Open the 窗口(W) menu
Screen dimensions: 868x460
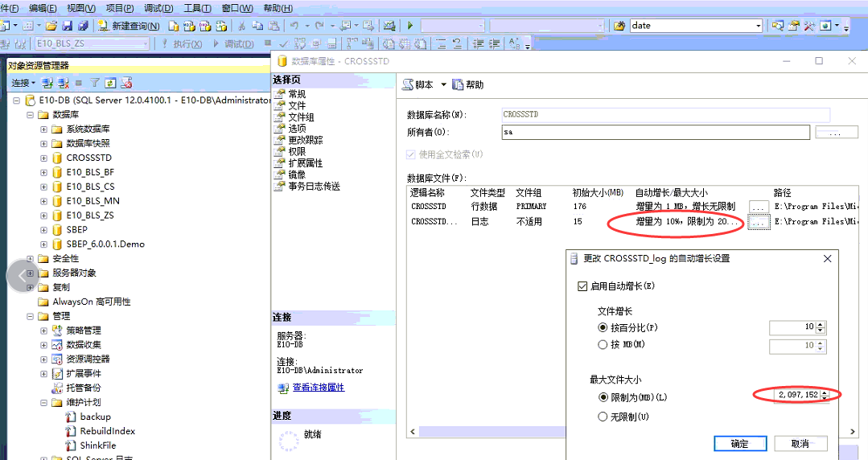point(236,8)
